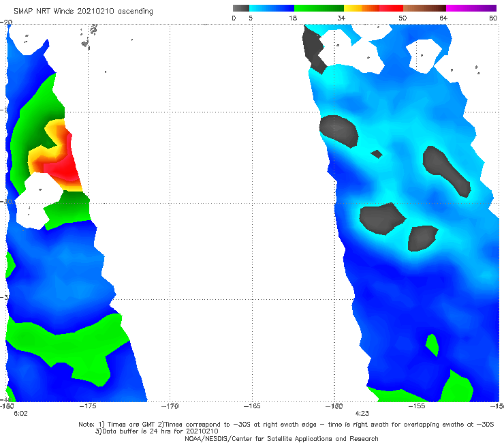504x443 pixels.
Task: Click the NOAA/NESDIS Center for Satellite Applications credit
Action: (281, 439)
